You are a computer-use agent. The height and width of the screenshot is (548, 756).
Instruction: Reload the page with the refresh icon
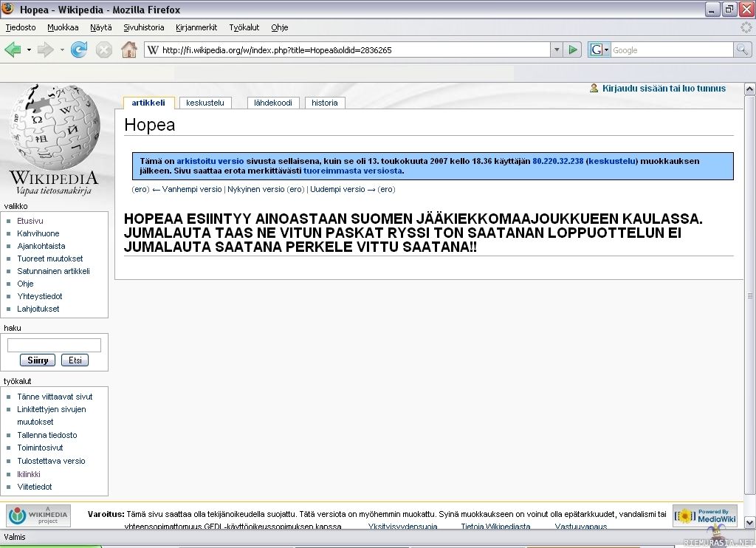(78, 50)
